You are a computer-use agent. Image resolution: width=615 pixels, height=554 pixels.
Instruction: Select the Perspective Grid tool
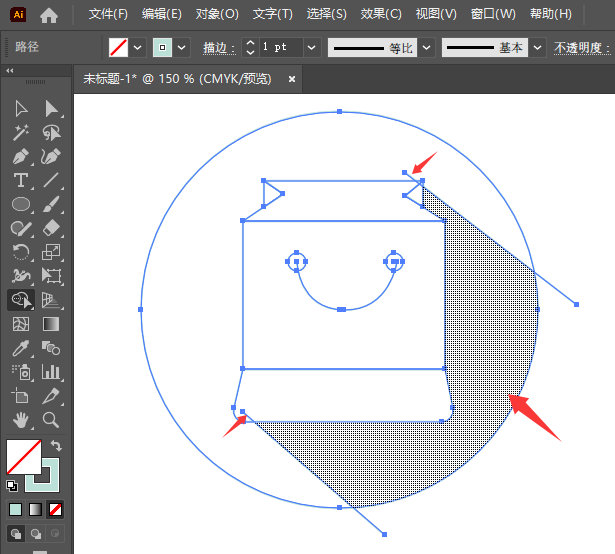pos(51,300)
